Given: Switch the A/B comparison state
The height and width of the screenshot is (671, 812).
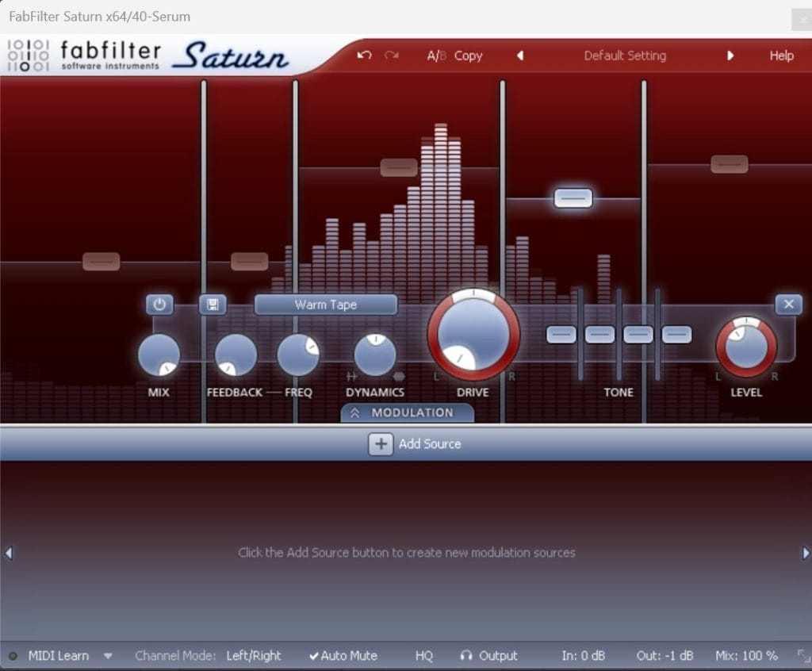Looking at the screenshot, I should coord(436,56).
